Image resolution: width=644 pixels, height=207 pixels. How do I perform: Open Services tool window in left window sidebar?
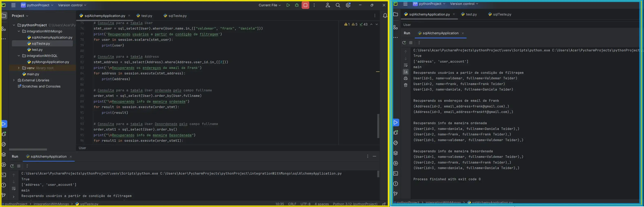click(4, 165)
